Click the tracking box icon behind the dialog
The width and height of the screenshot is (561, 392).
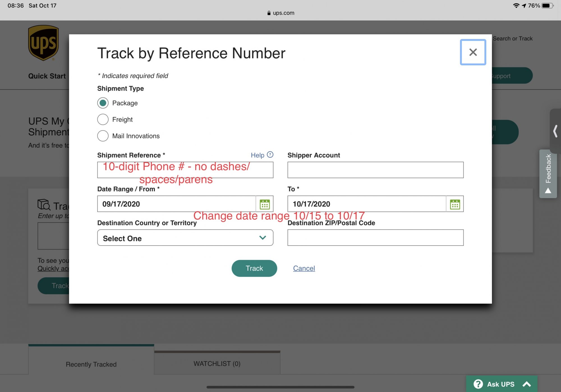(x=44, y=205)
